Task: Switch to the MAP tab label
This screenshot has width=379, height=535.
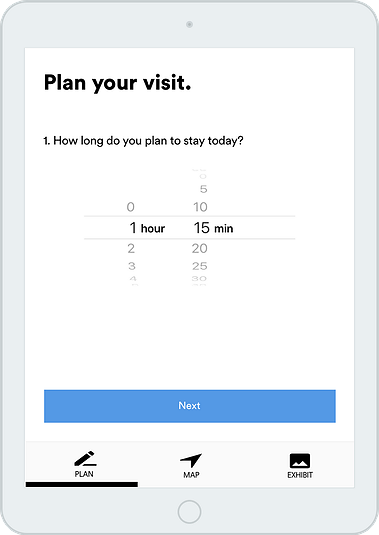Action: point(191,475)
